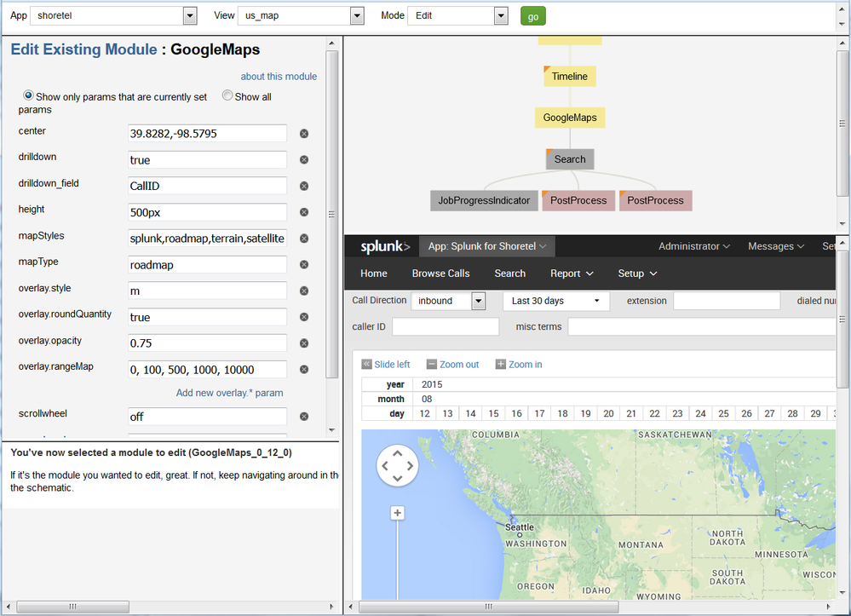
Task: Click the splunk> logo
Action: click(385, 246)
